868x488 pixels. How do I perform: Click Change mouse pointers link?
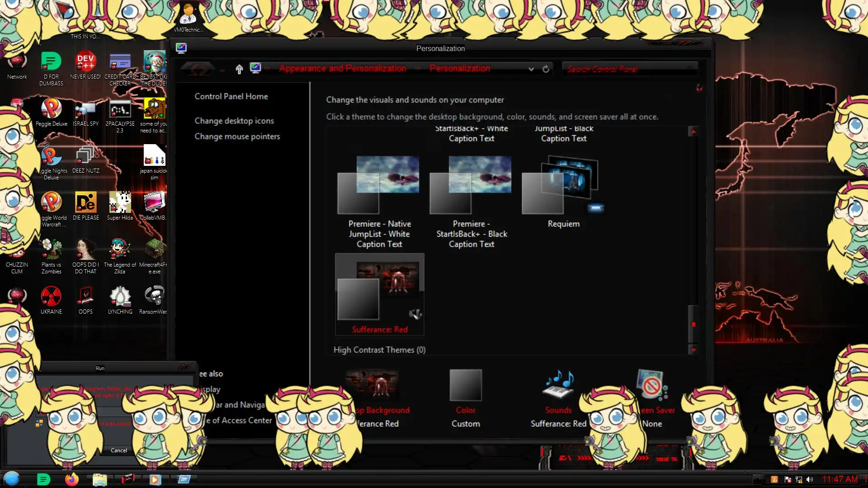pos(237,136)
